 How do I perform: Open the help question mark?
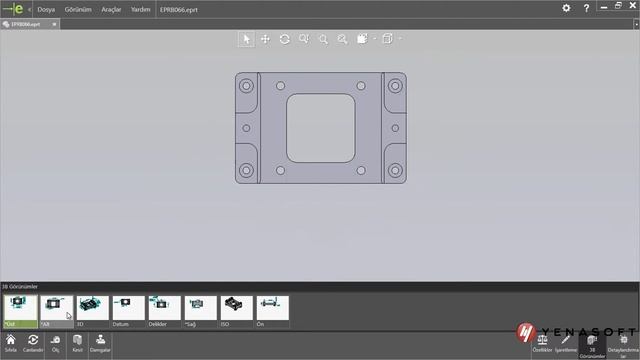pos(586,8)
